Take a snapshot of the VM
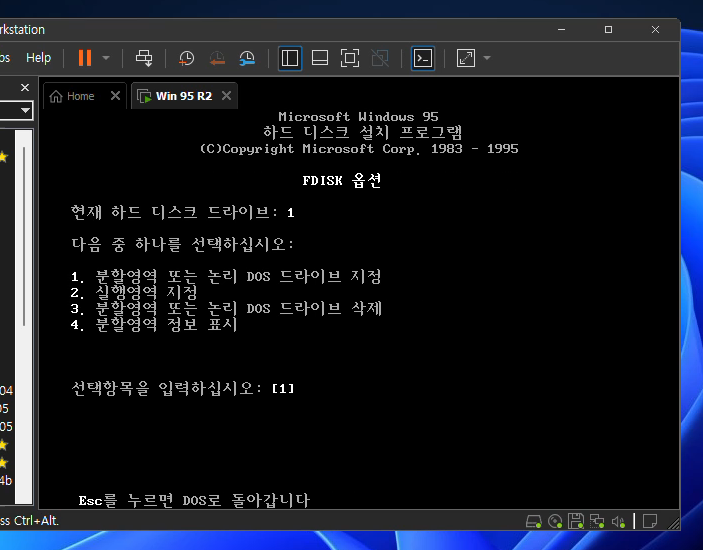This screenshot has height=550, width=703. [x=186, y=58]
